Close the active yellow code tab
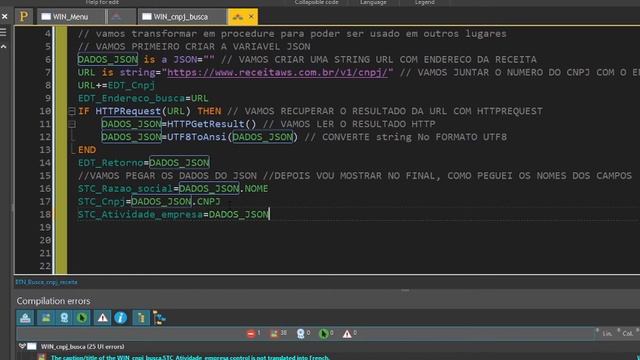This screenshot has height=360, width=640. point(251,16)
